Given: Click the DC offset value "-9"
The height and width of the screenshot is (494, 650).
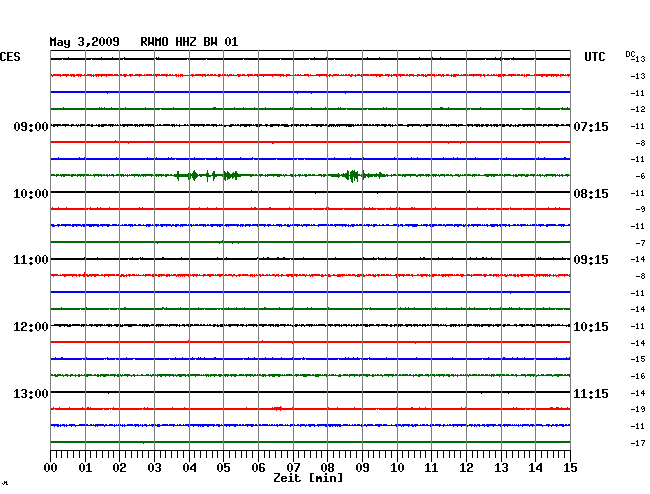Looking at the screenshot, I should click(640, 209).
